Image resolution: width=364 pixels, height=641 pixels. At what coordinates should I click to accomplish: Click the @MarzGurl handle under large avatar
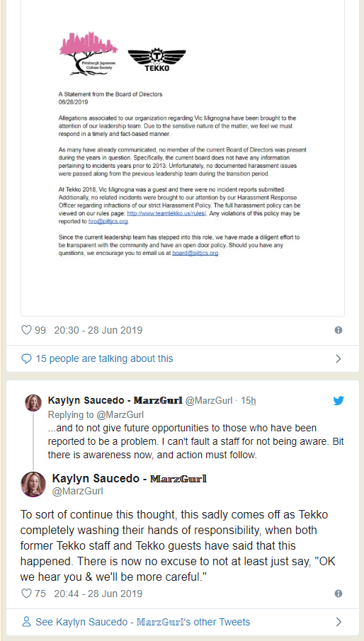[x=78, y=491]
